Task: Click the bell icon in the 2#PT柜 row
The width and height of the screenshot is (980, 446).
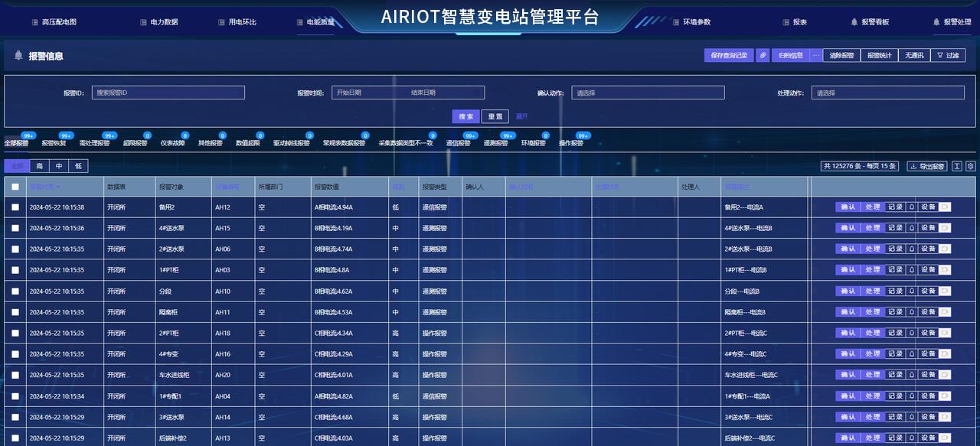Action: pyautogui.click(x=911, y=333)
